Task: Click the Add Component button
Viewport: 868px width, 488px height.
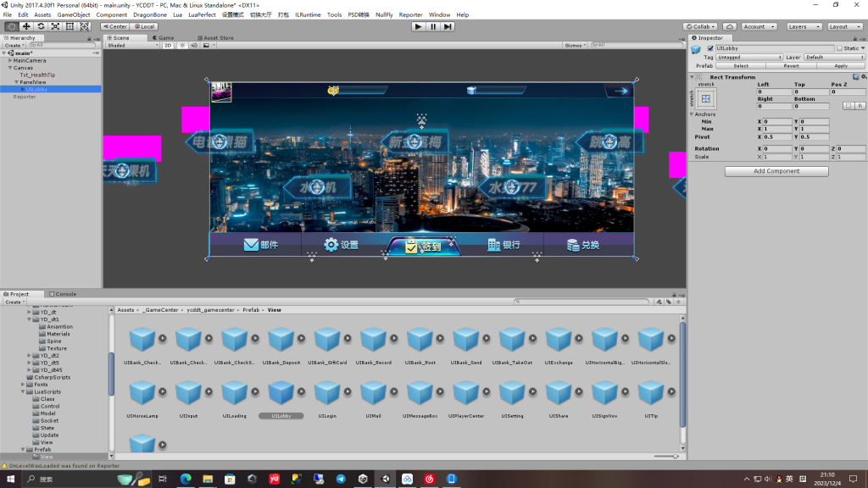Action: click(x=776, y=171)
